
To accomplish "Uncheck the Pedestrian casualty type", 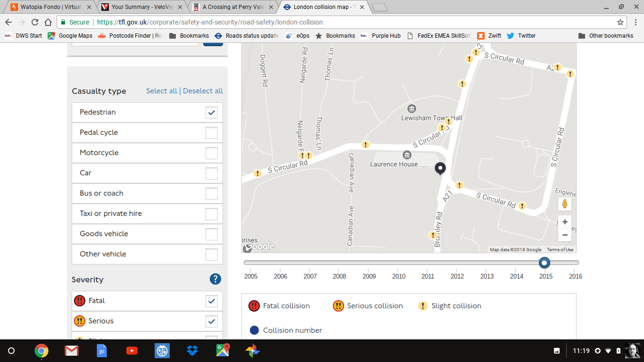I will tap(212, 112).
